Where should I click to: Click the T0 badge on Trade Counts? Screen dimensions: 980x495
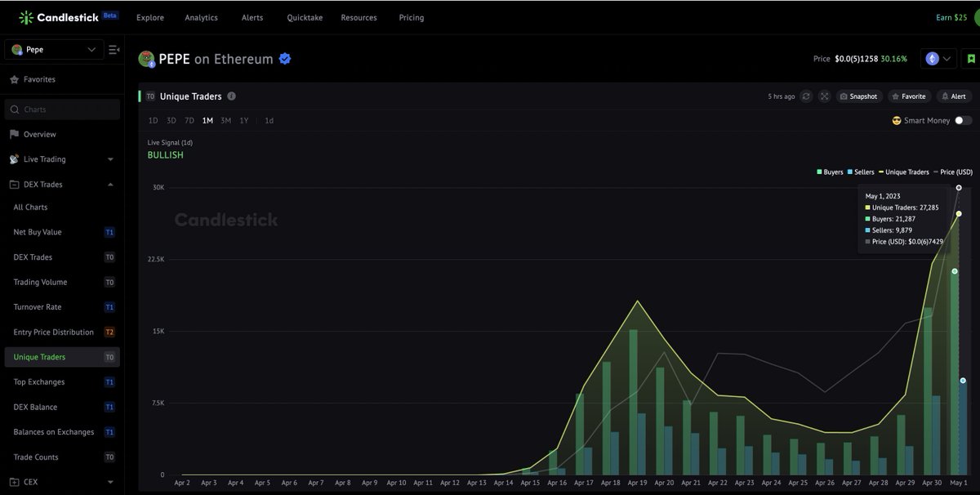point(109,457)
